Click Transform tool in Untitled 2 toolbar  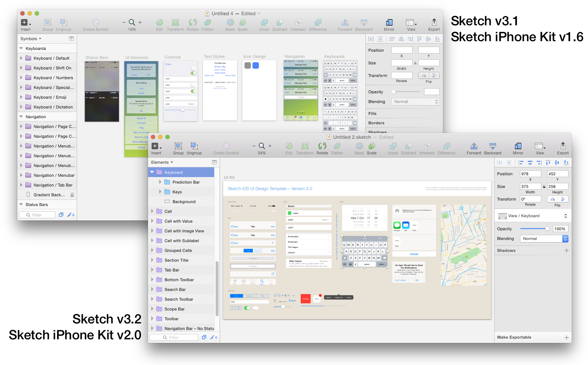click(305, 146)
